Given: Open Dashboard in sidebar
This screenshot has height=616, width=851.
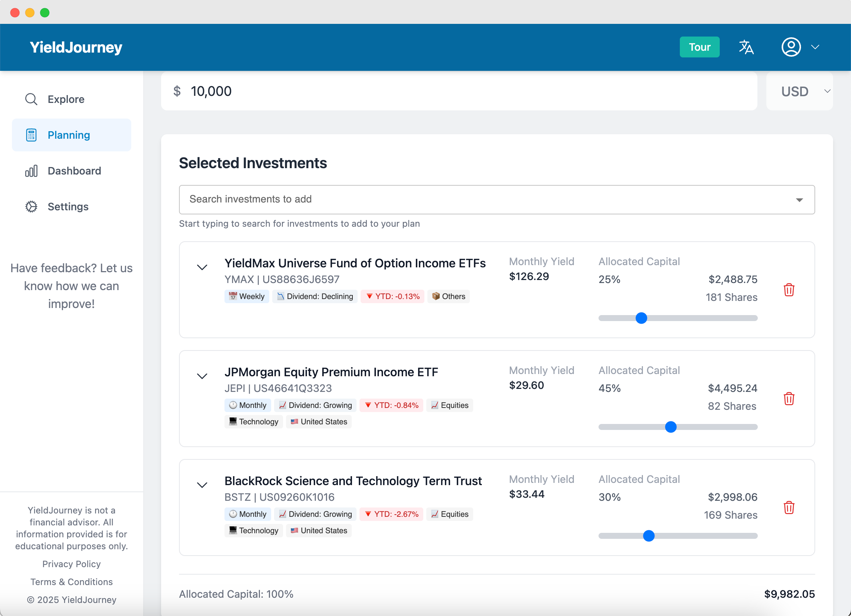Looking at the screenshot, I should [72, 171].
